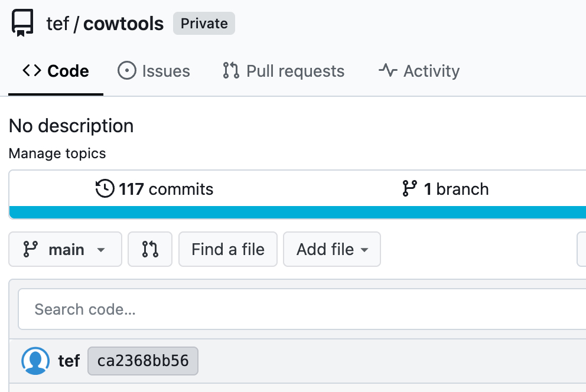Click the Private visibility badge
Screen dimensions: 586x392
coord(204,24)
